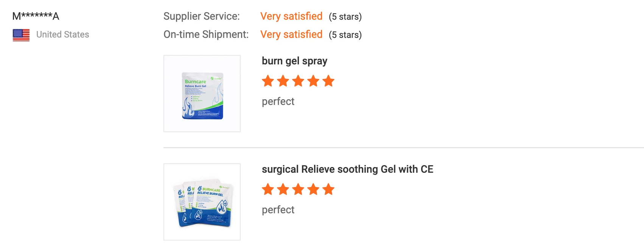
Task: Select reviewer name M********A
Action: click(x=36, y=16)
